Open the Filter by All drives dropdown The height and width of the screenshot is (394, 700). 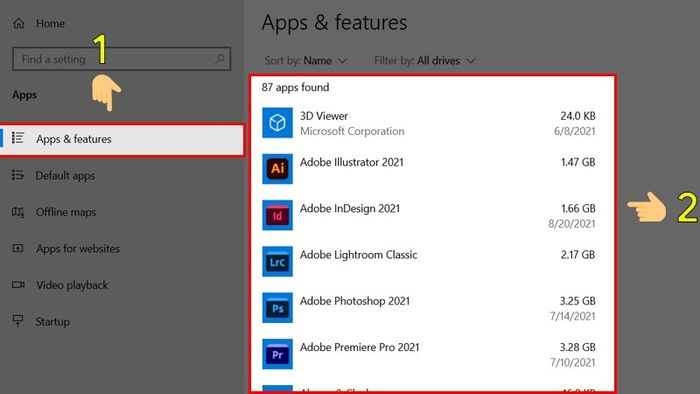(425, 60)
